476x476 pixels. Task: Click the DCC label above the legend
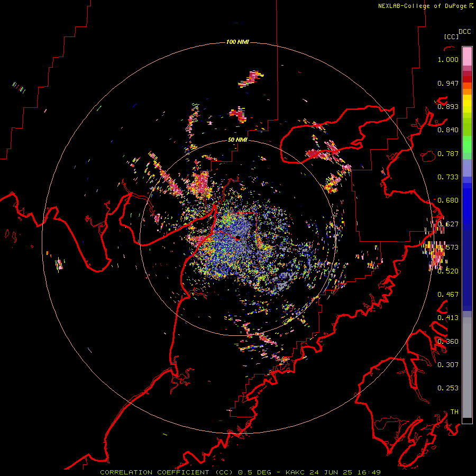(x=465, y=32)
